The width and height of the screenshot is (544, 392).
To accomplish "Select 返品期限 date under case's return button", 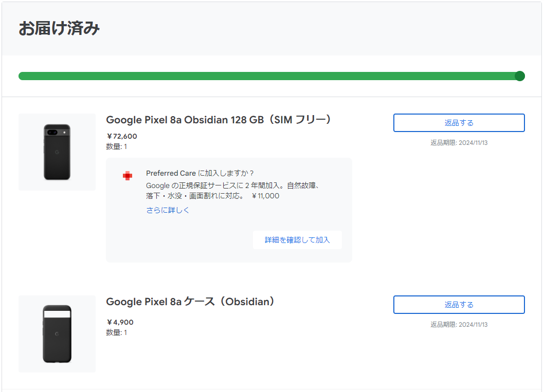I will click(459, 324).
